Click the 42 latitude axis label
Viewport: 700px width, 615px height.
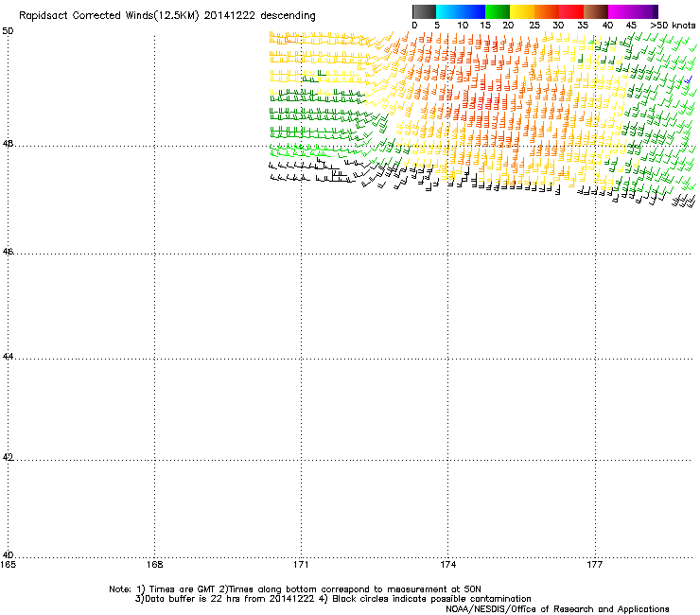click(8, 457)
